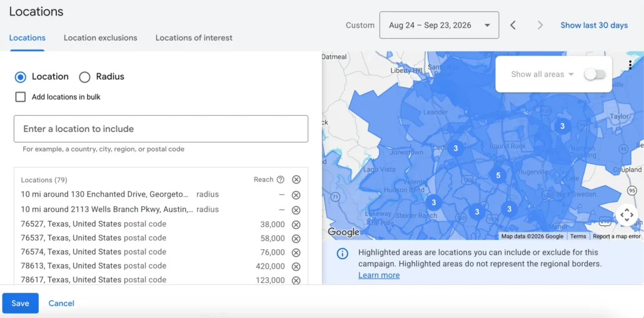The height and width of the screenshot is (318, 644).
Task: Remove postal code 76527 location
Action: pos(296,225)
